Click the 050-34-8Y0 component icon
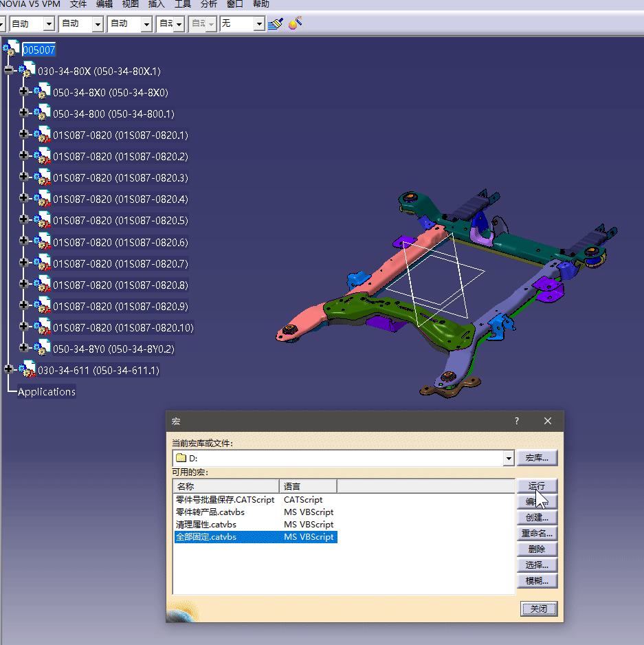This screenshot has height=645, width=644. pyautogui.click(x=42, y=348)
